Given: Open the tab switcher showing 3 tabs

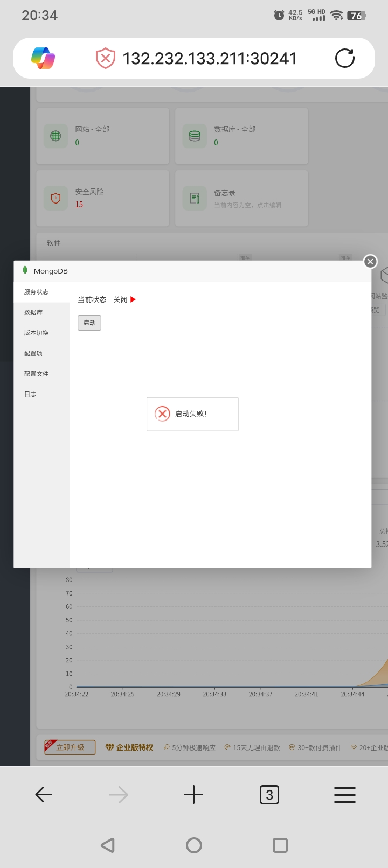Looking at the screenshot, I should [x=269, y=794].
